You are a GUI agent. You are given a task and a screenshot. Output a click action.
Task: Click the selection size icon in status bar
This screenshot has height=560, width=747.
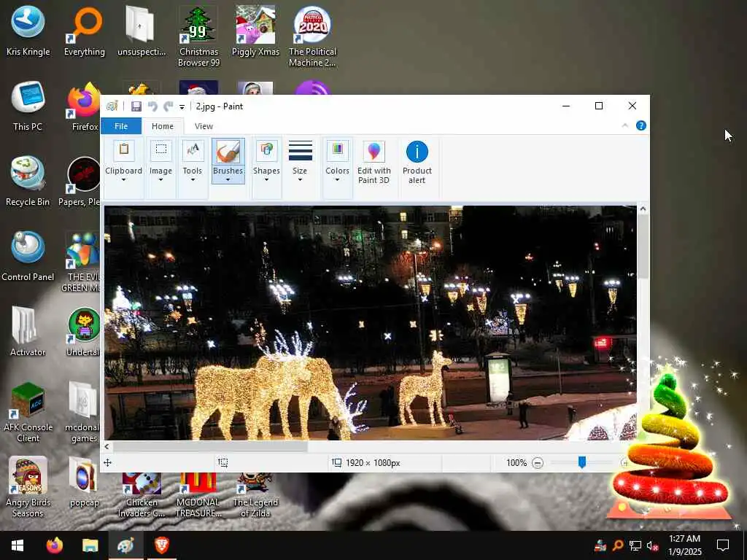223,462
